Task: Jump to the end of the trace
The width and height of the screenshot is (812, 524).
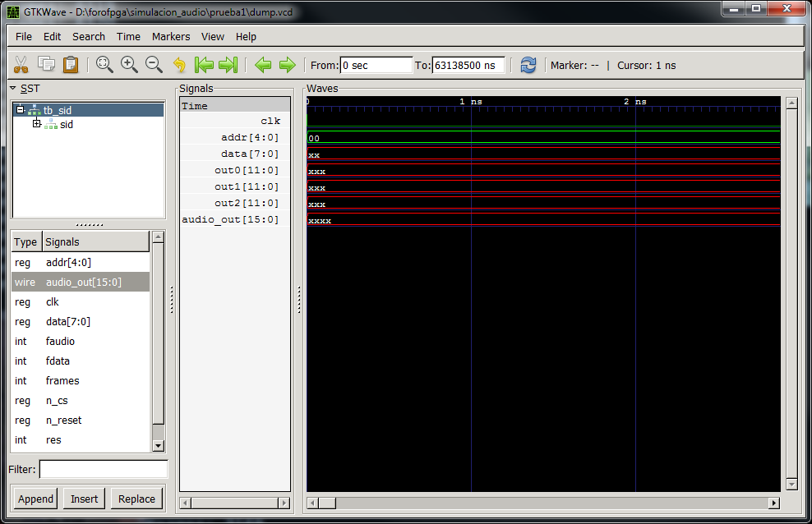Action: tap(228, 65)
